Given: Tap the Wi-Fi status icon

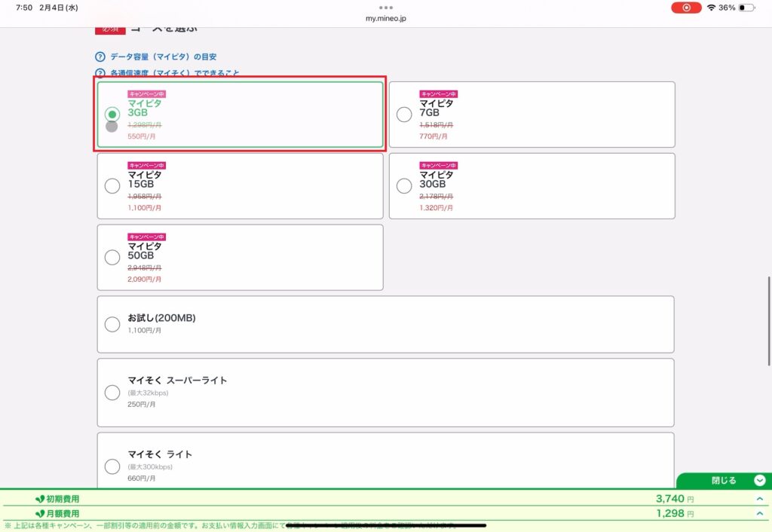Looking at the screenshot, I should click(710, 8).
